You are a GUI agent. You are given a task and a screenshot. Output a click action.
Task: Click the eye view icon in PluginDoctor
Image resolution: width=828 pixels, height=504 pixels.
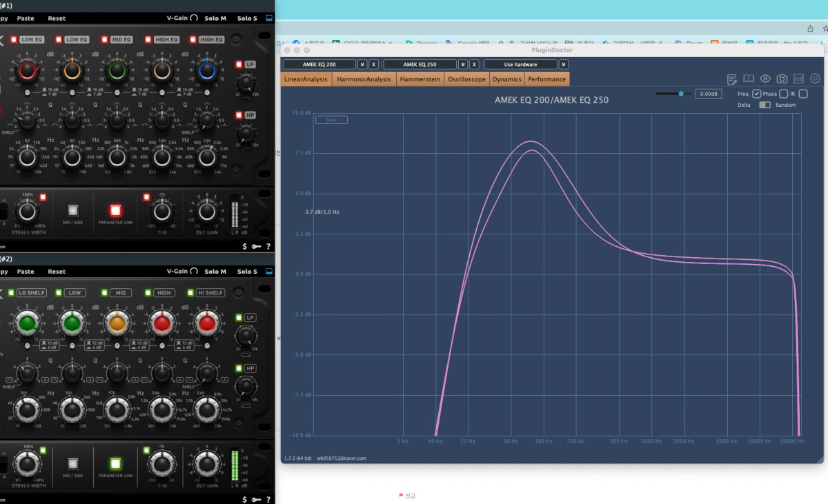pos(765,79)
